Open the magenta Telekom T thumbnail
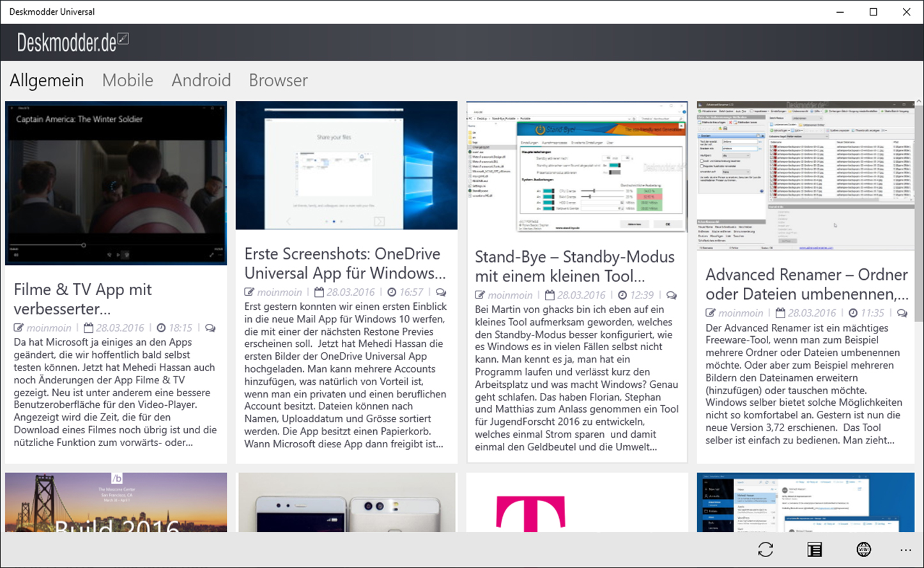This screenshot has height=568, width=924. click(577, 502)
